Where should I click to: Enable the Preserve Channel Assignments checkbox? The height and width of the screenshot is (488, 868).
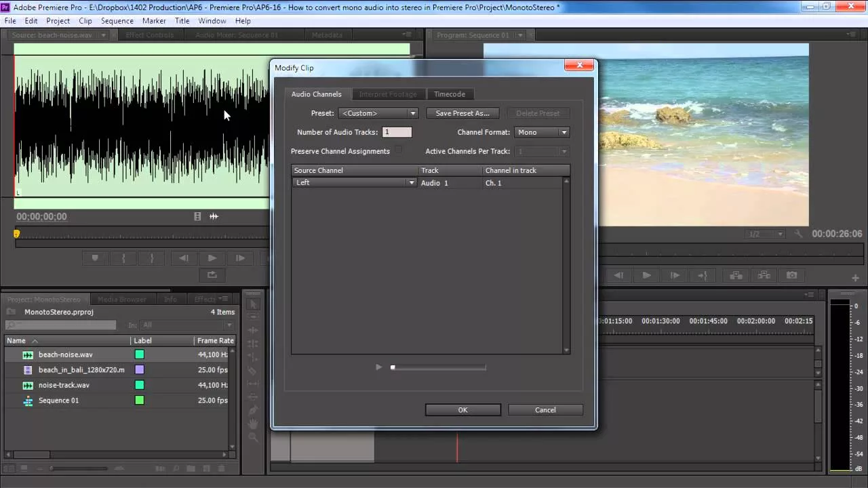point(399,150)
